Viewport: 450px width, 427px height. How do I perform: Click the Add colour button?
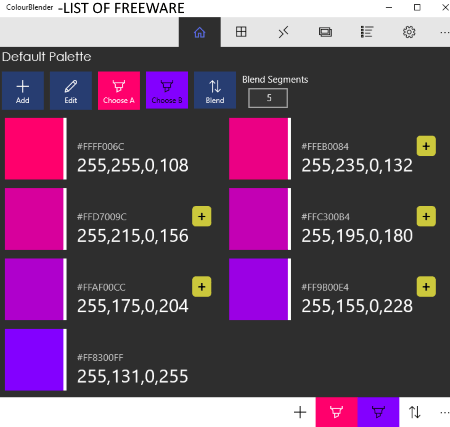[x=23, y=90]
